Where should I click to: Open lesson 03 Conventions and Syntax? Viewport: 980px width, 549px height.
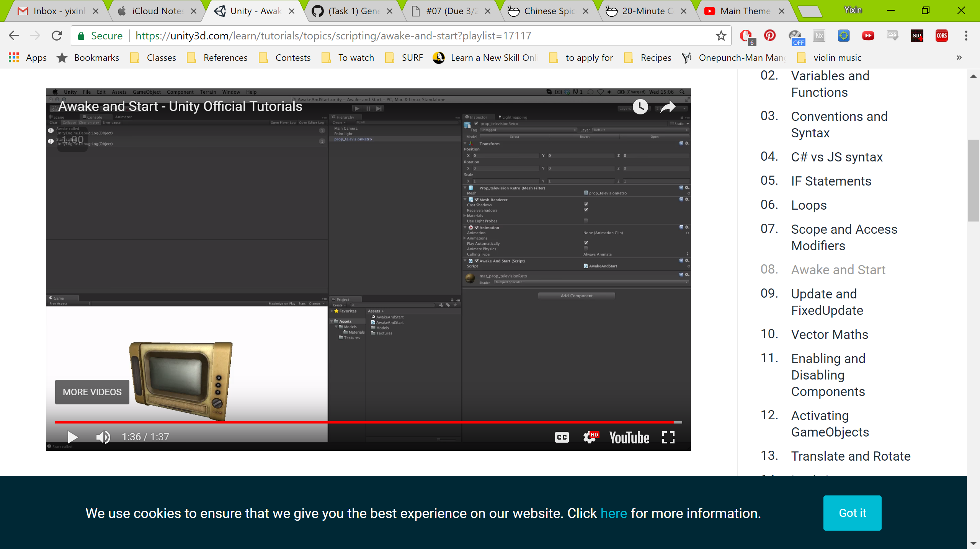click(839, 125)
